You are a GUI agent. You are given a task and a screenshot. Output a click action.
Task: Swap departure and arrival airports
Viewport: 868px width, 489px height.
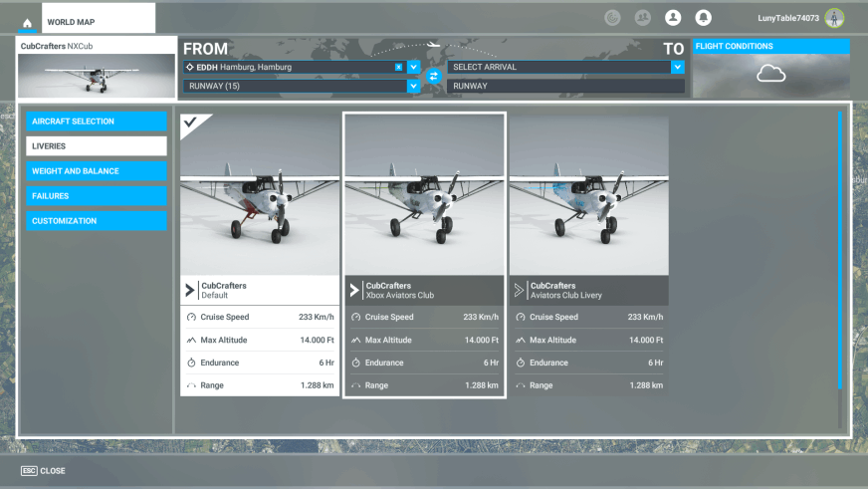433,76
